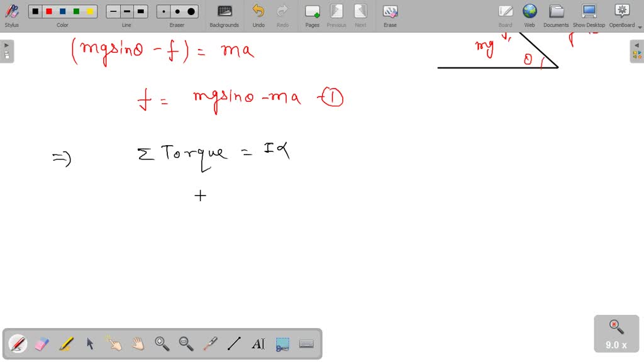Expand the right library panel
The image size is (644, 362).
point(637,45)
